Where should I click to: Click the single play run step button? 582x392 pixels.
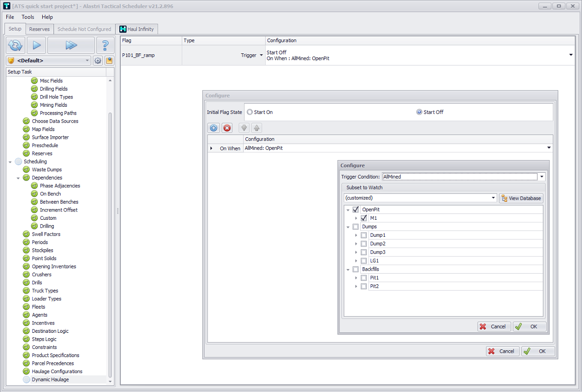[36, 45]
